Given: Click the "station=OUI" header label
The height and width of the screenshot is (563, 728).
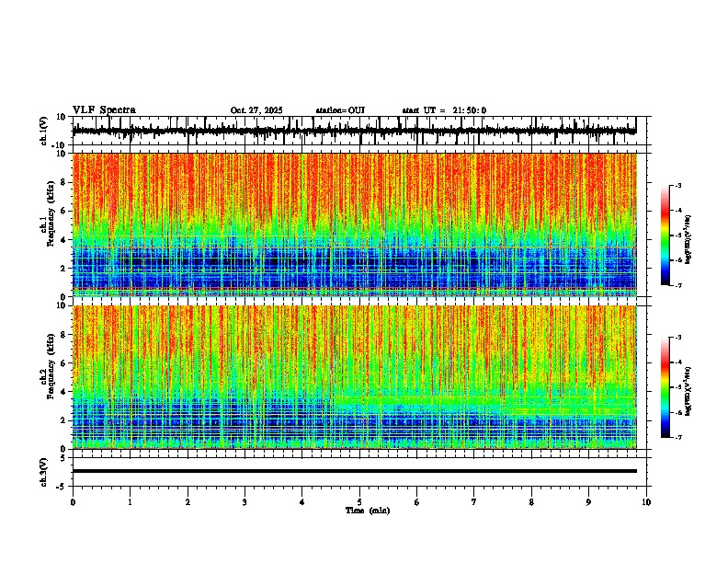Looking at the screenshot, I should 340,110.
